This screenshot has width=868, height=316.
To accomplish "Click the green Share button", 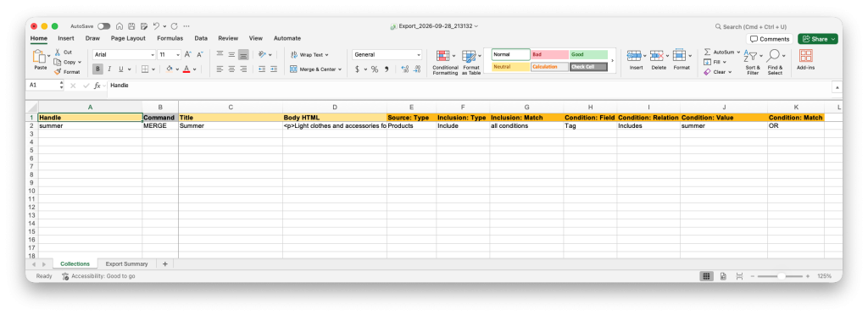I will click(818, 39).
